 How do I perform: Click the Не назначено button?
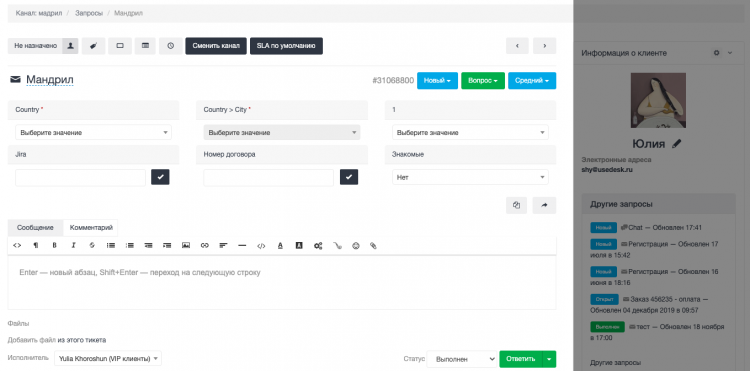35,46
